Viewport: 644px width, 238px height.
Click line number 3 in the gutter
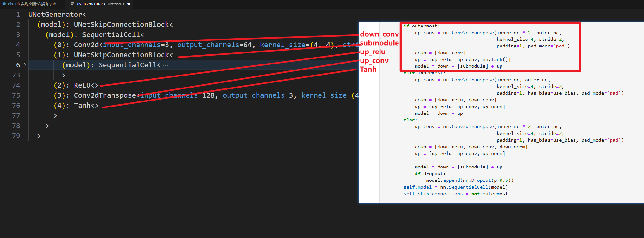(x=18, y=35)
